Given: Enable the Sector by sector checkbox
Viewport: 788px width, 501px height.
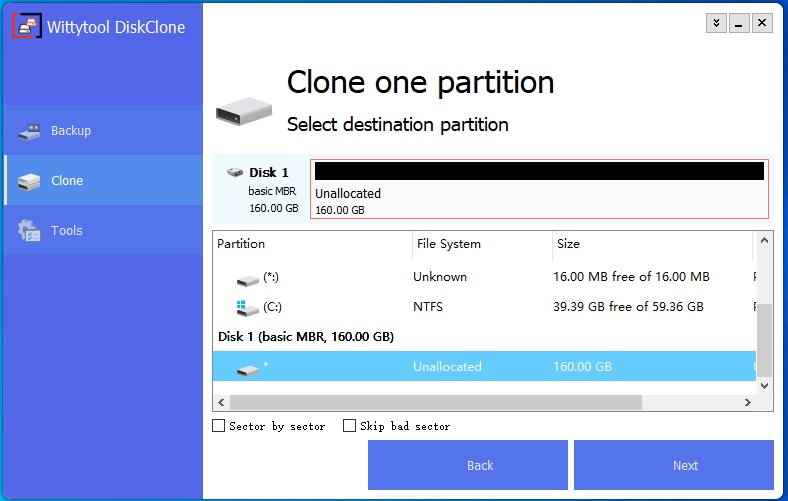Looking at the screenshot, I should (219, 426).
